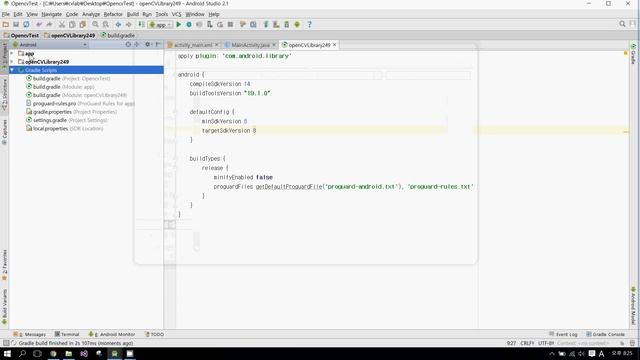The height and width of the screenshot is (360, 640).
Task: Open the AVD Manager icon
Action: click(x=276, y=24)
